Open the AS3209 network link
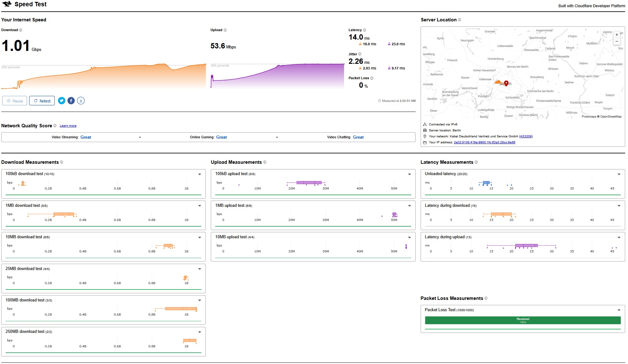The image size is (628, 364). click(526, 136)
